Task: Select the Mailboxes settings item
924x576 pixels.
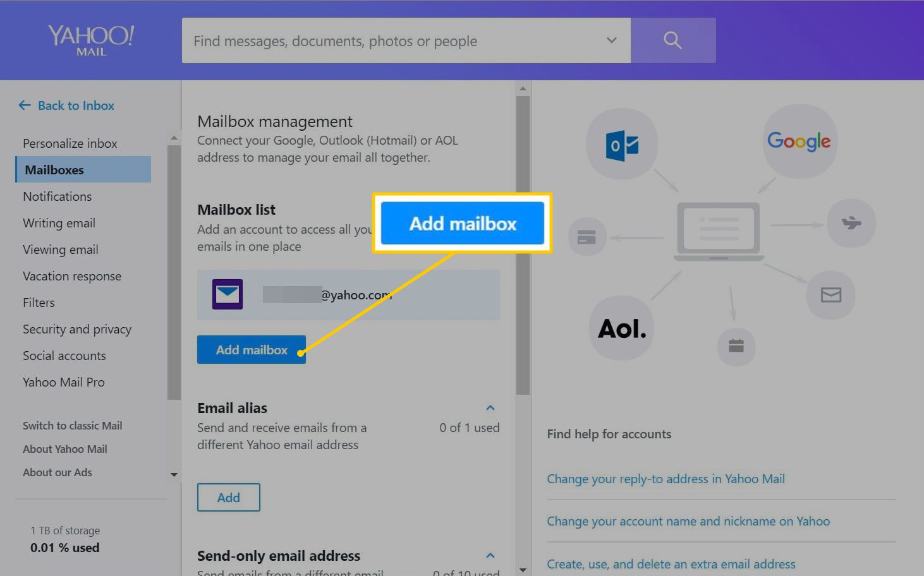Action: tap(83, 169)
